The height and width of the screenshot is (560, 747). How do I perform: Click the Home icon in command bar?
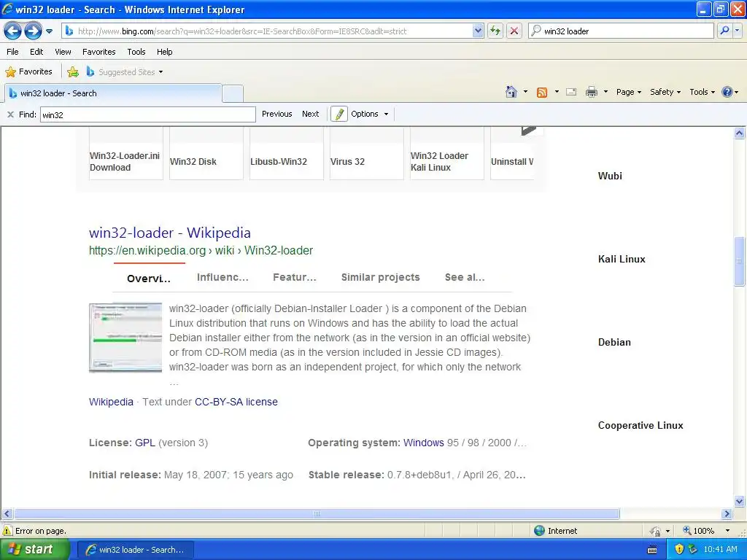point(511,92)
